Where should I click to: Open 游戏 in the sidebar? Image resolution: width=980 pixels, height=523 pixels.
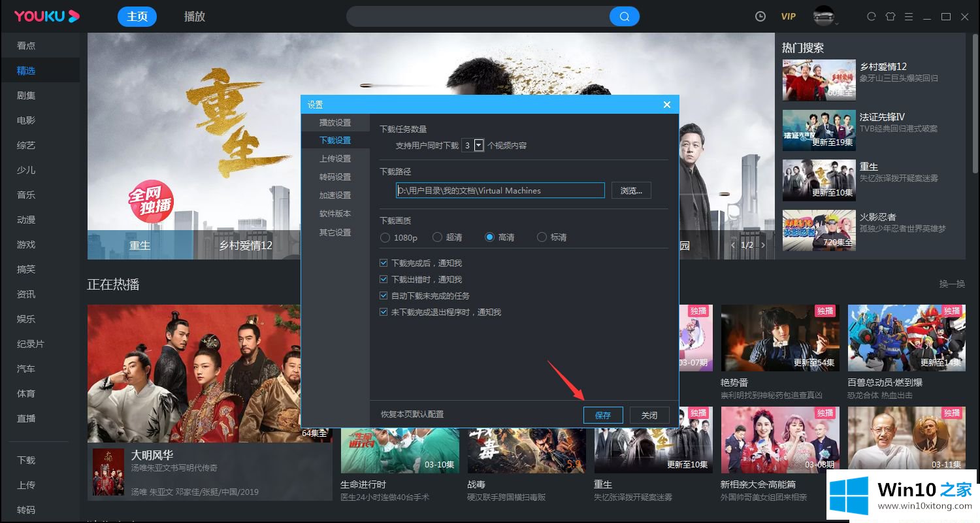click(x=26, y=245)
